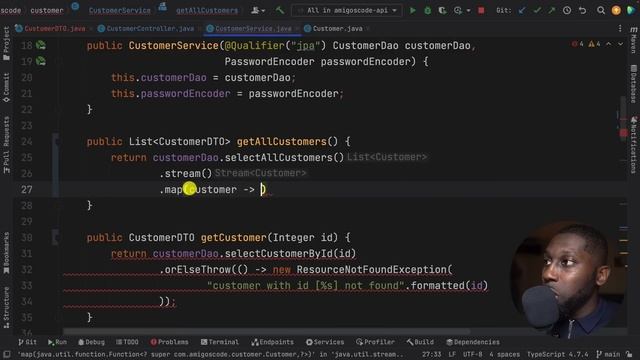Click the Git update project arrow

[522, 10]
